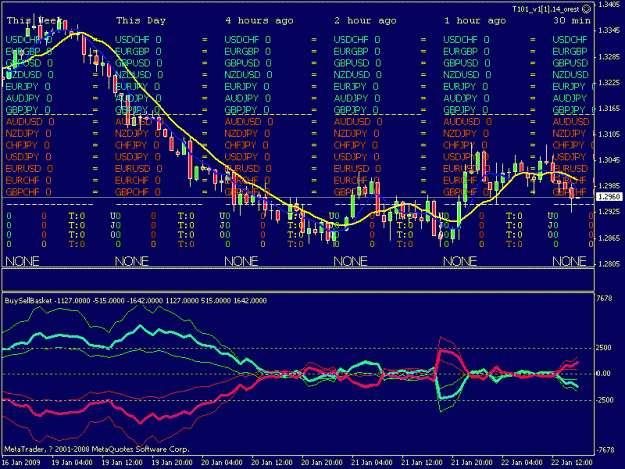Screen dimensions: 625x469
Task: Click GBPUSD in the 30 min column
Action: coord(570,63)
